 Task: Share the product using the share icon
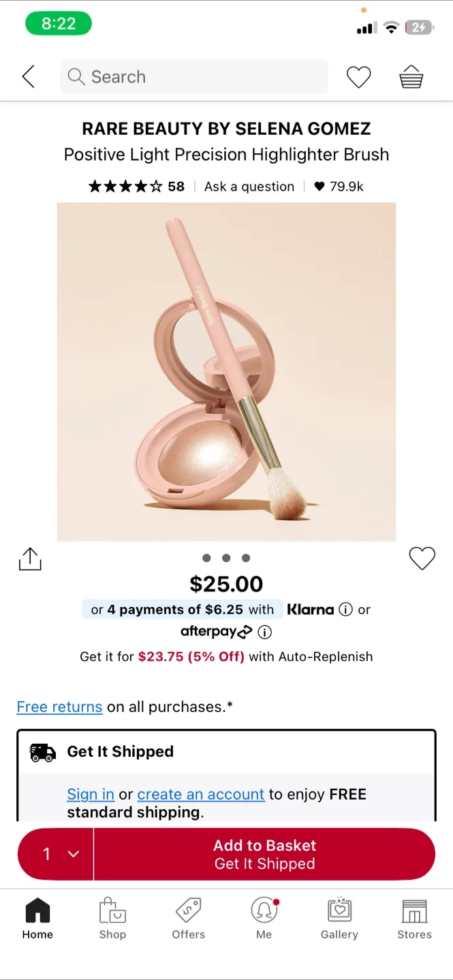(29, 558)
